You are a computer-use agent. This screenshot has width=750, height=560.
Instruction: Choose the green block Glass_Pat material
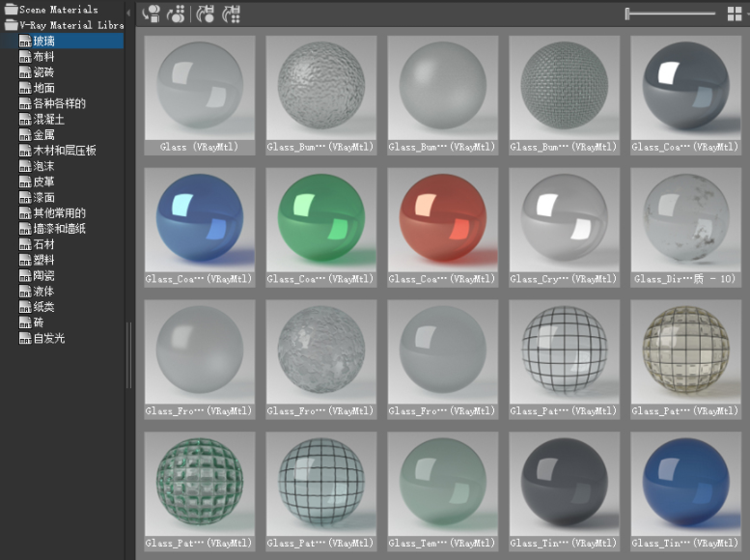click(x=200, y=491)
